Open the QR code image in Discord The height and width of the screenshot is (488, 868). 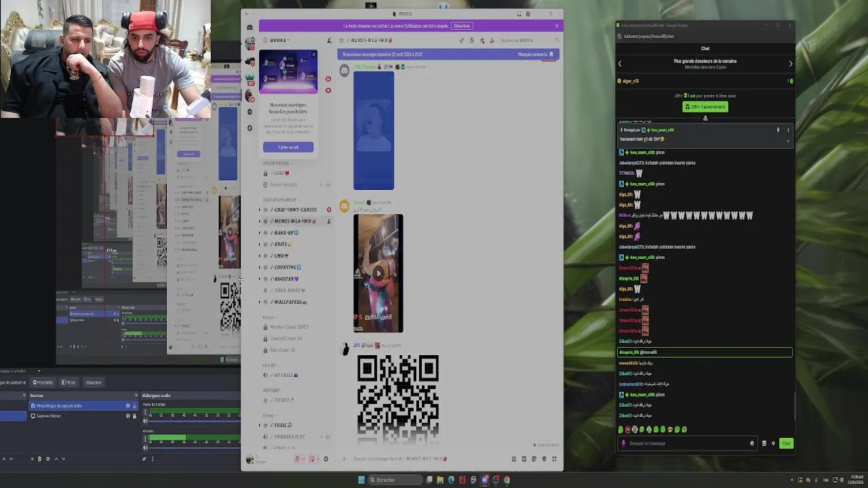coord(398,399)
